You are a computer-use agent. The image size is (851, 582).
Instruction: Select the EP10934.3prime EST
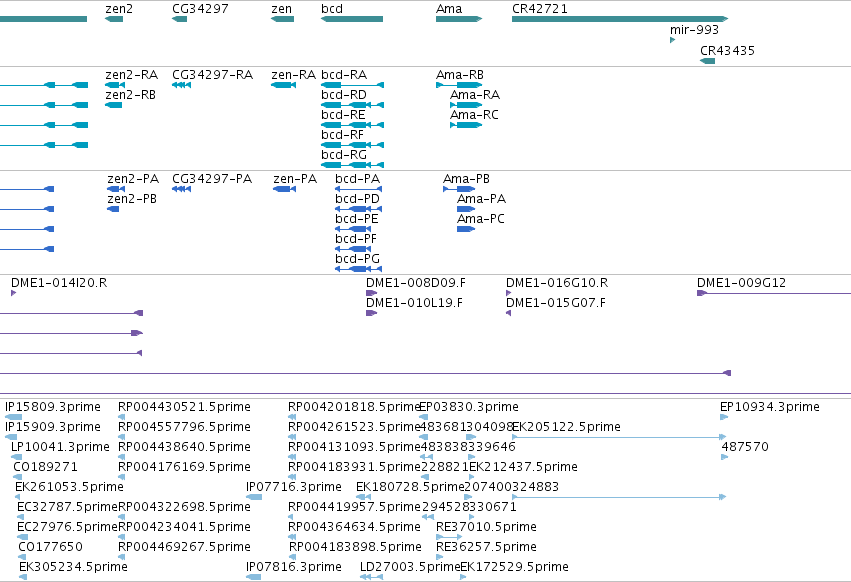[724, 417]
